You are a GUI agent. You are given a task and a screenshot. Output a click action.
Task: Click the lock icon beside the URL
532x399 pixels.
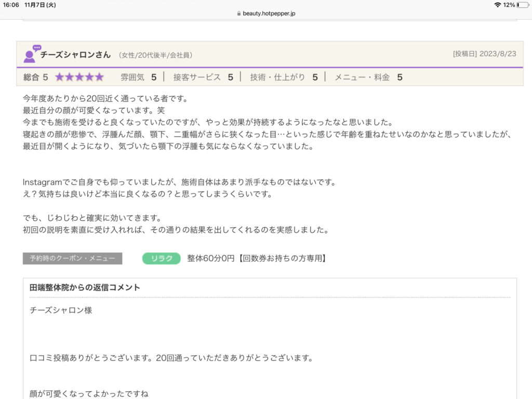pyautogui.click(x=238, y=14)
